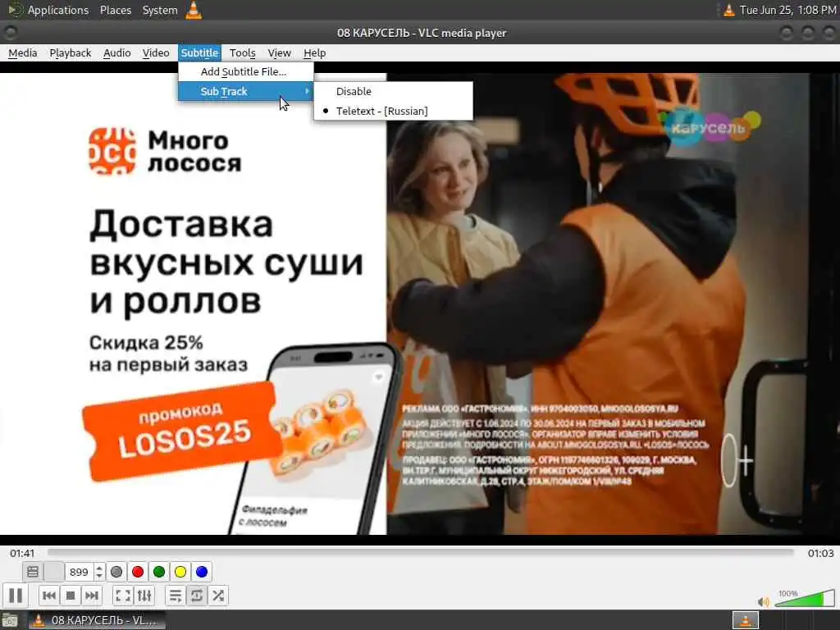Open the Tools menu
This screenshot has width=840, height=630.
242,52
